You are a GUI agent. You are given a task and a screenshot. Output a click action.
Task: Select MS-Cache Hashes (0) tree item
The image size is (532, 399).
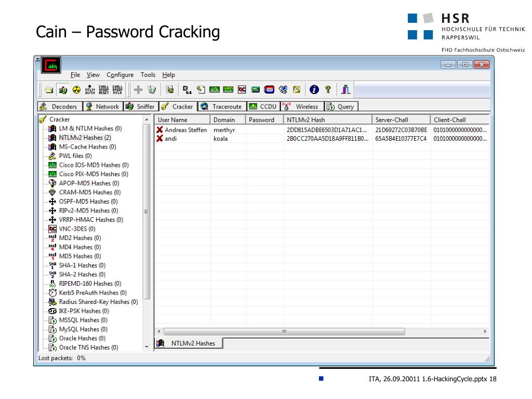pos(87,147)
